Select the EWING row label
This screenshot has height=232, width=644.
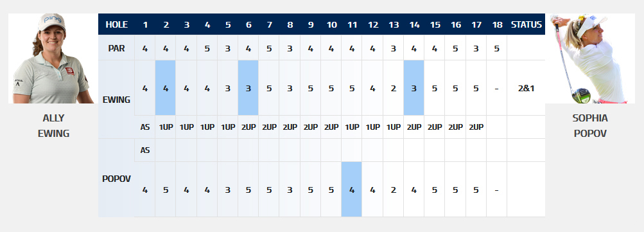point(116,100)
